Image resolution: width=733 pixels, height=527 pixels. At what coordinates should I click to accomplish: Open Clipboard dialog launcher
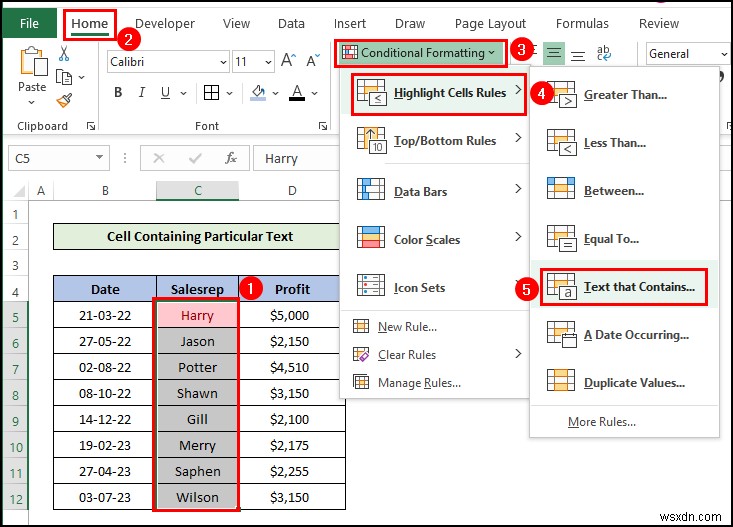pos(91,126)
